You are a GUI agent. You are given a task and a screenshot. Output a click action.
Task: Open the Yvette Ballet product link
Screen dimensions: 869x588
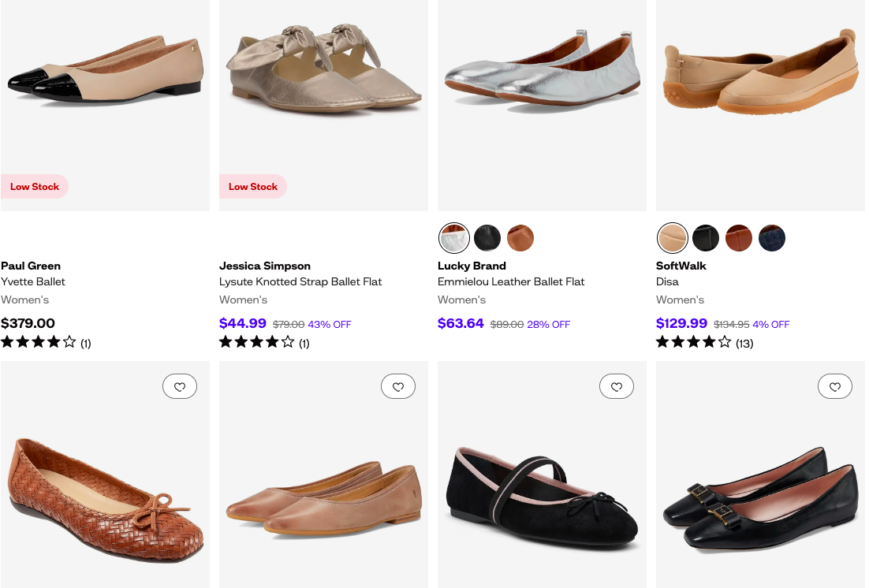[x=33, y=281]
